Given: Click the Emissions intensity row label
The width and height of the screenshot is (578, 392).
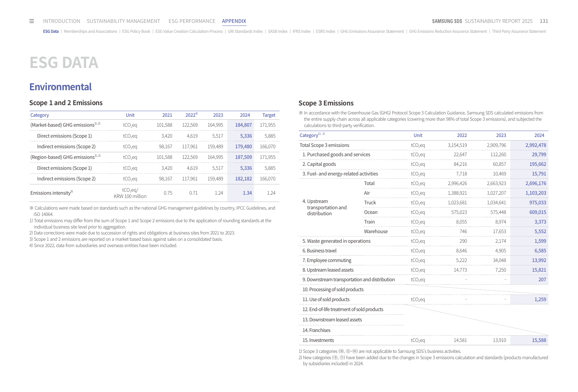Looking at the screenshot, I should point(51,193).
